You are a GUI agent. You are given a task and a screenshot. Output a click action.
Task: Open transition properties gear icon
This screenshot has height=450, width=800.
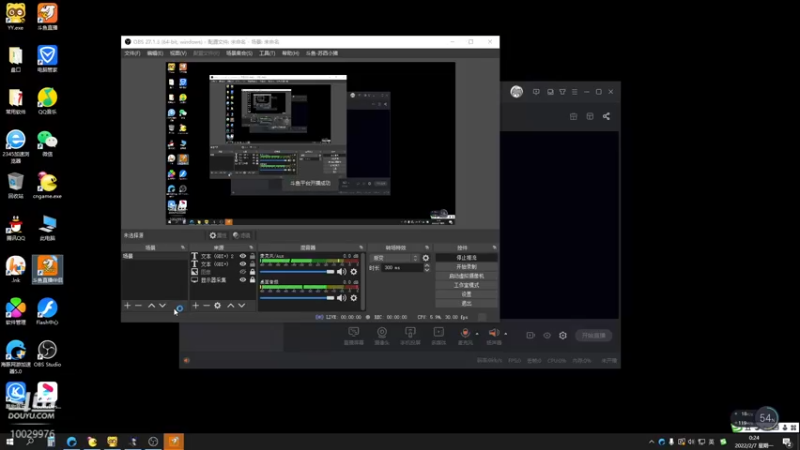(426, 258)
